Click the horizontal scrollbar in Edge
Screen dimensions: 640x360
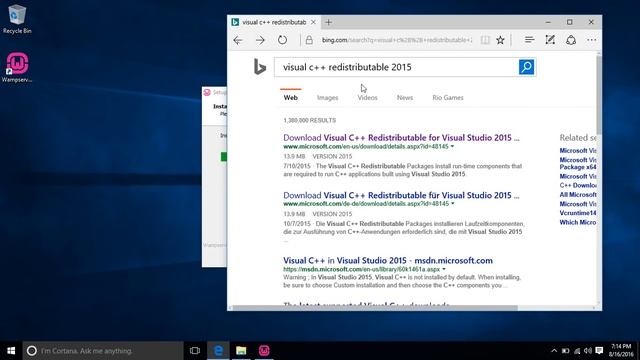coord(376,308)
